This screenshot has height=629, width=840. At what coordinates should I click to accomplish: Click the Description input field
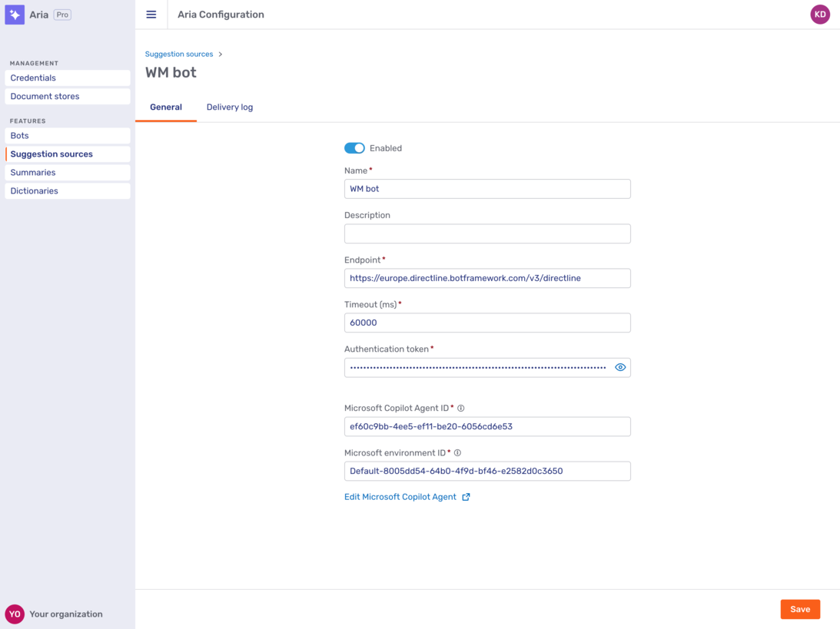[487, 233]
